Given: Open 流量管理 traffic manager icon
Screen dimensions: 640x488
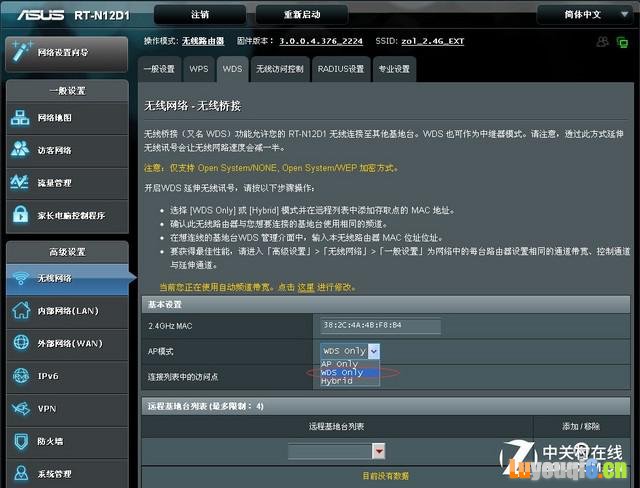Looking at the screenshot, I should [x=20, y=182].
